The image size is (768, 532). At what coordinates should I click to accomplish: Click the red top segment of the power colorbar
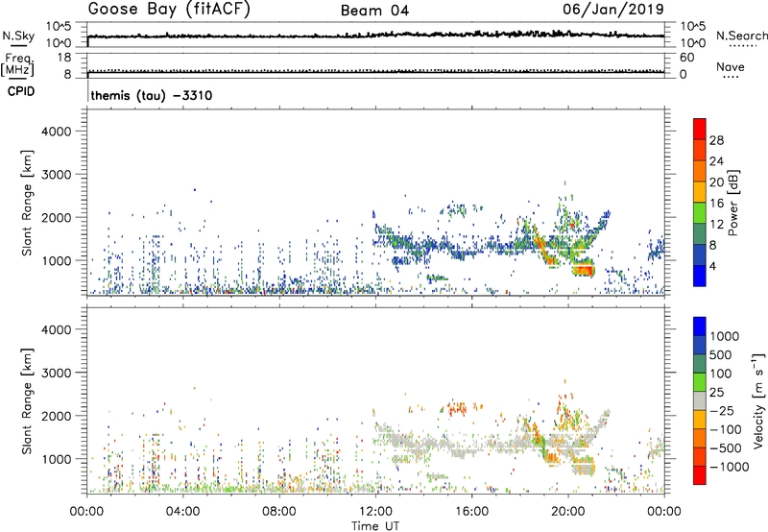(x=700, y=129)
